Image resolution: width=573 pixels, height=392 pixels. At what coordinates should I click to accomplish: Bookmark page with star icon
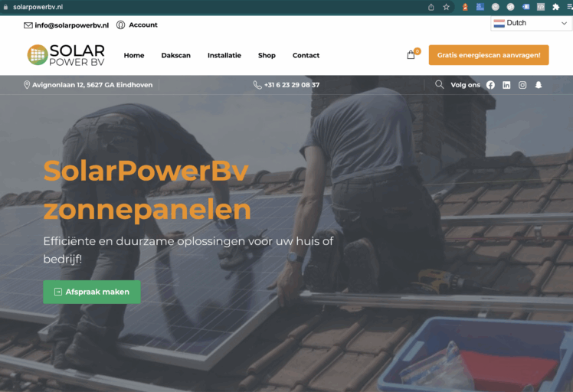point(446,7)
